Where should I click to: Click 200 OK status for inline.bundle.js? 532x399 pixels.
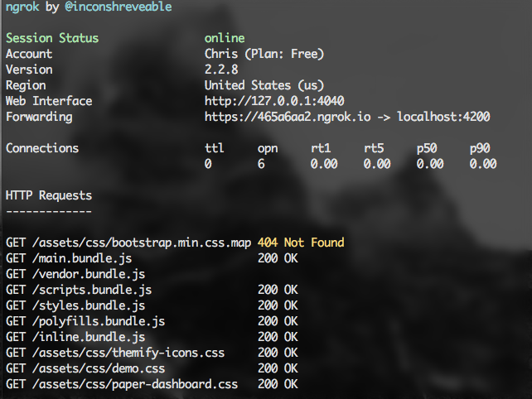(x=278, y=337)
